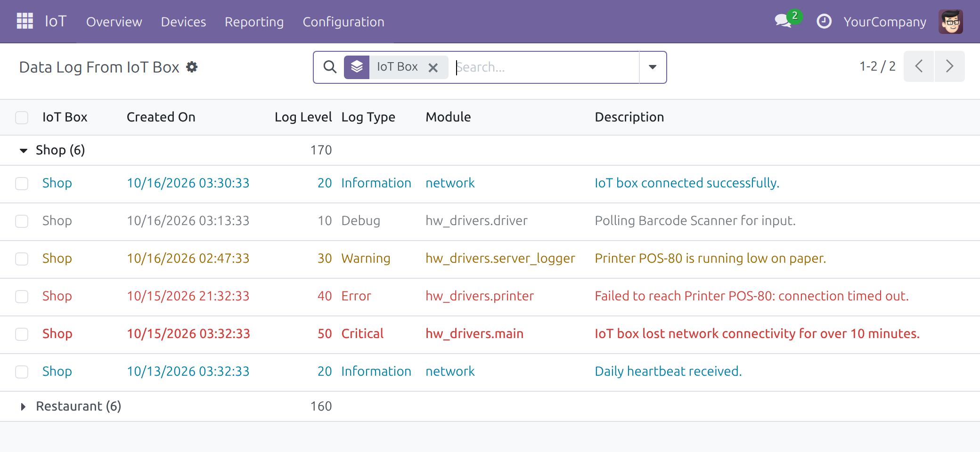980x452 pixels.
Task: Open the Configuration menu
Action: click(343, 22)
